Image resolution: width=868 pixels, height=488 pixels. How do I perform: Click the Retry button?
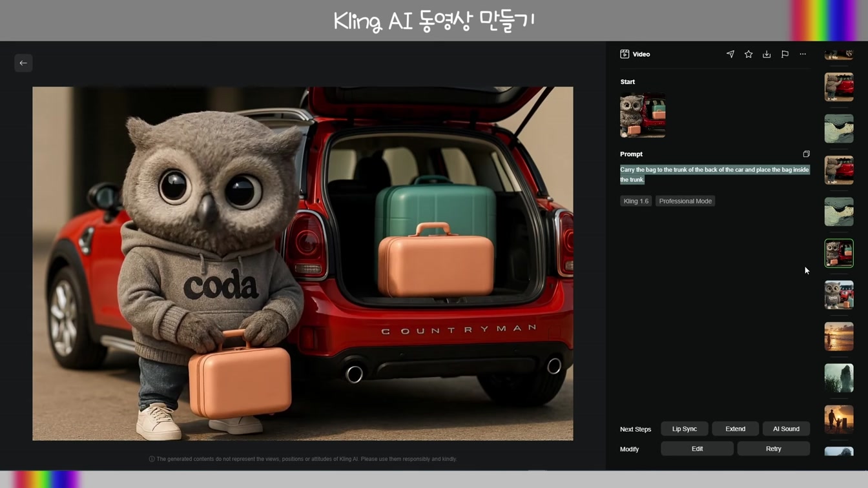(774, 449)
